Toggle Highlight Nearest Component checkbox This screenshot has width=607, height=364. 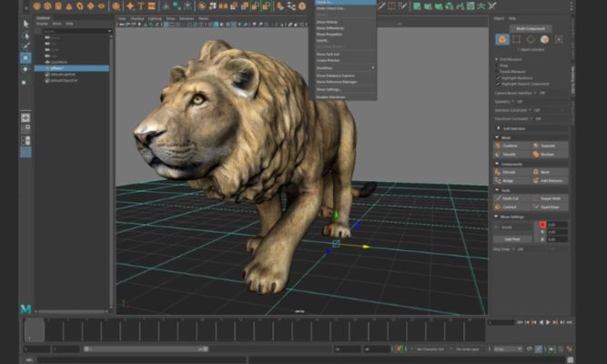point(496,83)
